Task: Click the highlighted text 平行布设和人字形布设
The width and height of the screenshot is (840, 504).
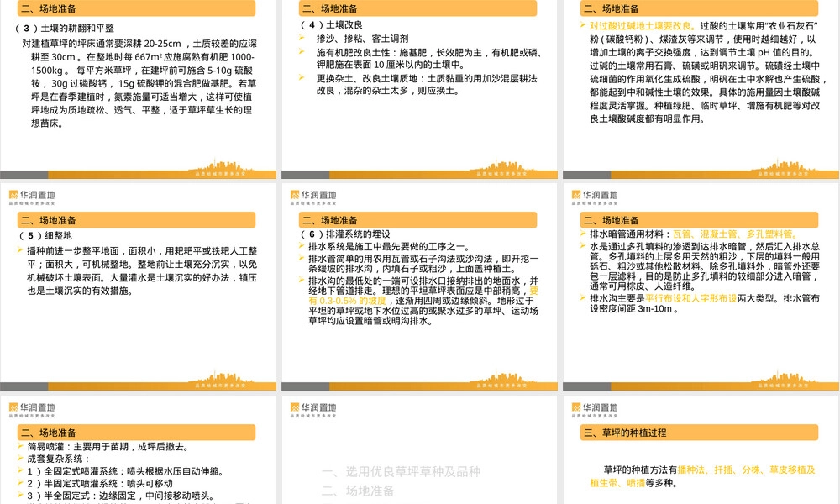Action: [691, 298]
